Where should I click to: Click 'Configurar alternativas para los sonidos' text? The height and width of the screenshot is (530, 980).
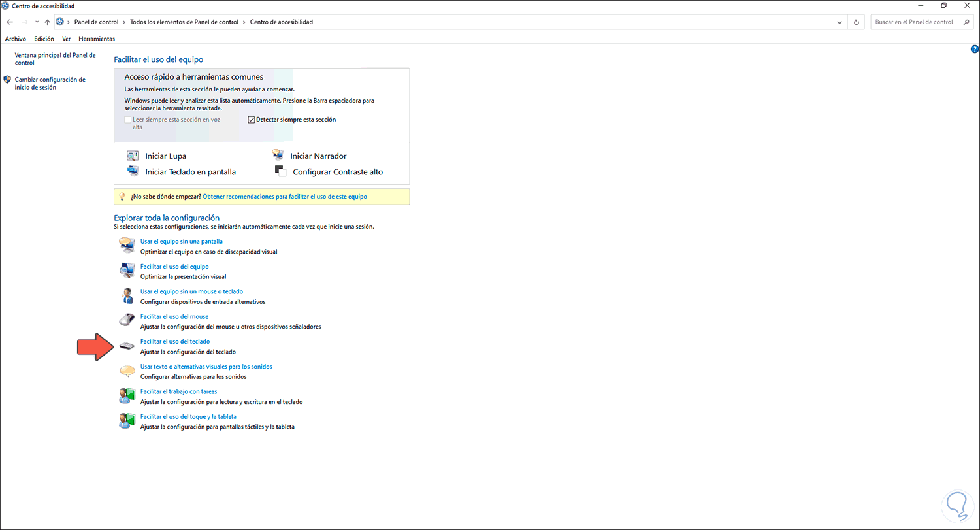coord(193,376)
